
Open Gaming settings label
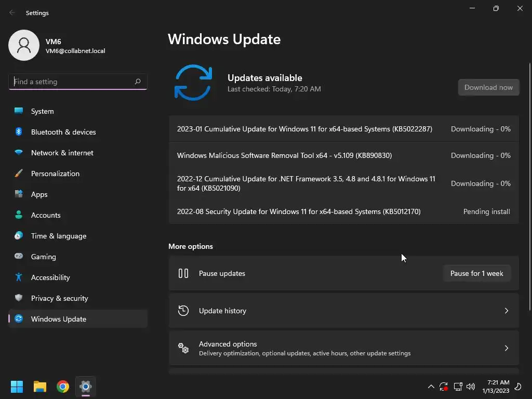[44, 257]
